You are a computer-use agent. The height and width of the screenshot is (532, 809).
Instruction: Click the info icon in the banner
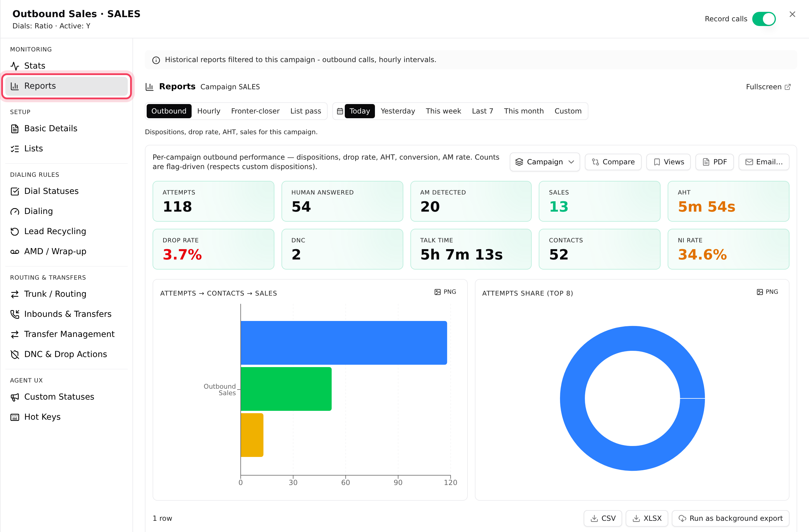click(156, 60)
